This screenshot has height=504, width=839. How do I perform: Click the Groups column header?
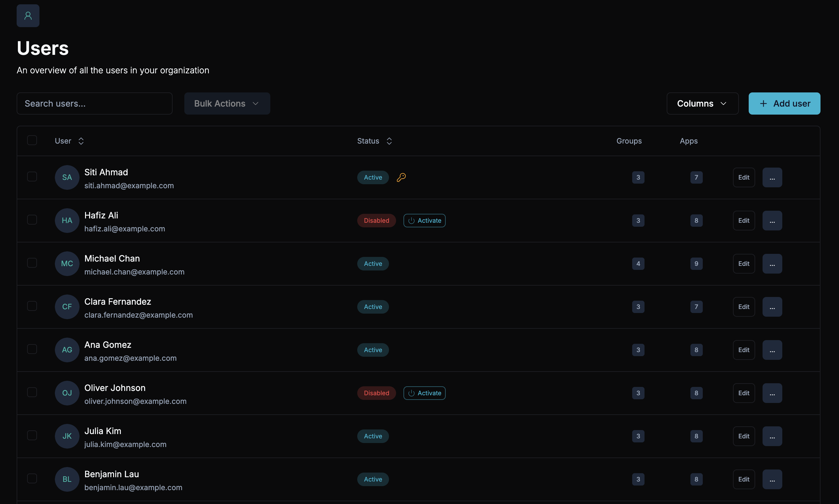click(629, 141)
